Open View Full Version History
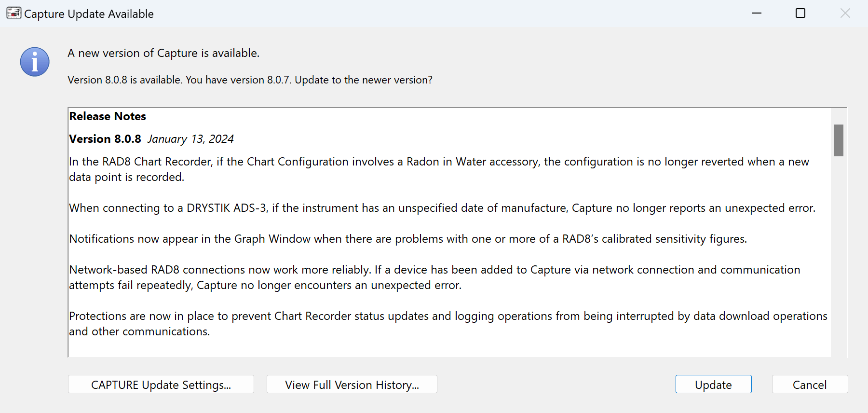The height and width of the screenshot is (413, 868). pyautogui.click(x=352, y=385)
